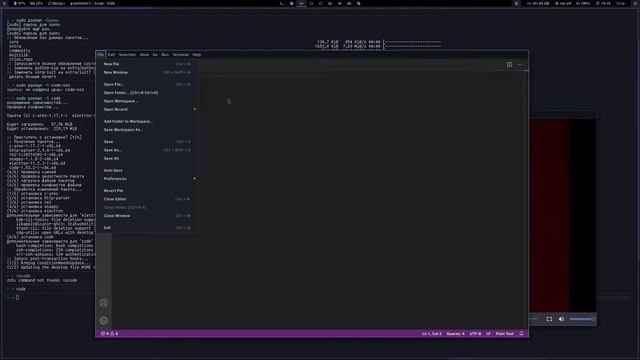Click the Save menu entry
The height and width of the screenshot is (360, 640).
pos(147,142)
